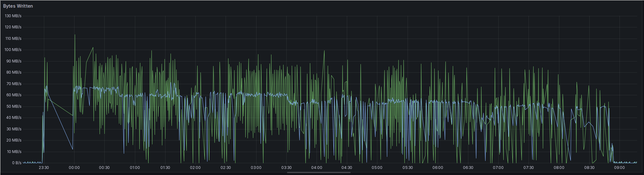Click the 00:30 time axis label

(x=104, y=168)
